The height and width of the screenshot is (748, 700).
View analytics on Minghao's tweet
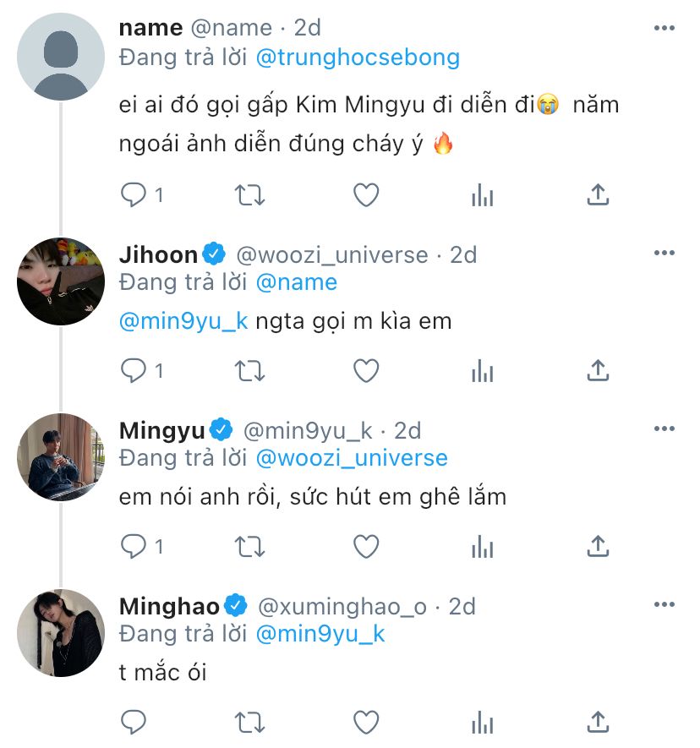482,722
